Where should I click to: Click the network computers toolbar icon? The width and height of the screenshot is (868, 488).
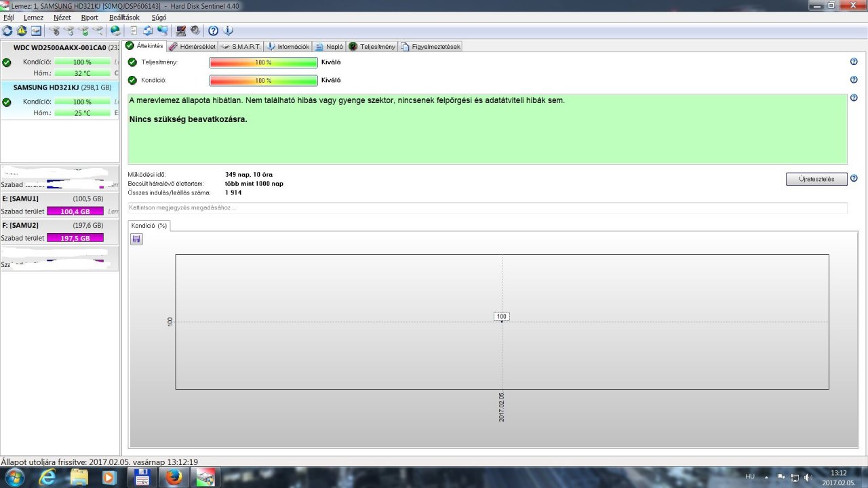(162, 30)
